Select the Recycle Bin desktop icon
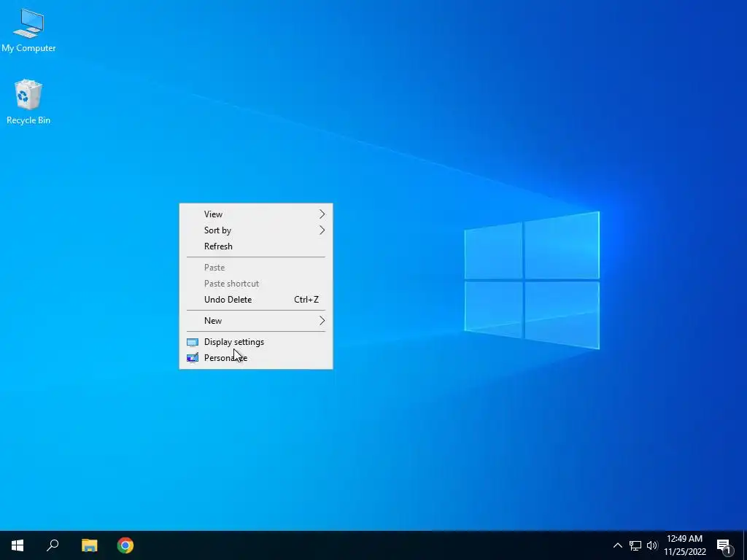 (x=28, y=102)
